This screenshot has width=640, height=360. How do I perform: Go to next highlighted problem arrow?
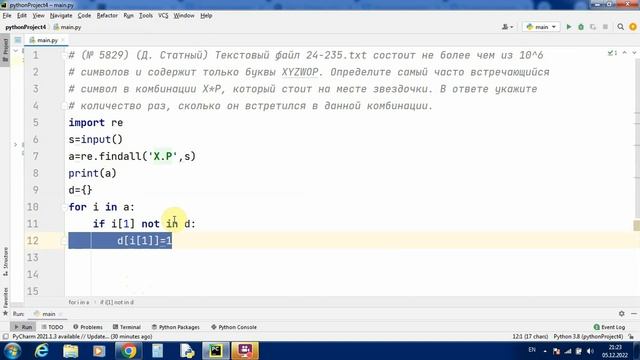pyautogui.click(x=634, y=53)
